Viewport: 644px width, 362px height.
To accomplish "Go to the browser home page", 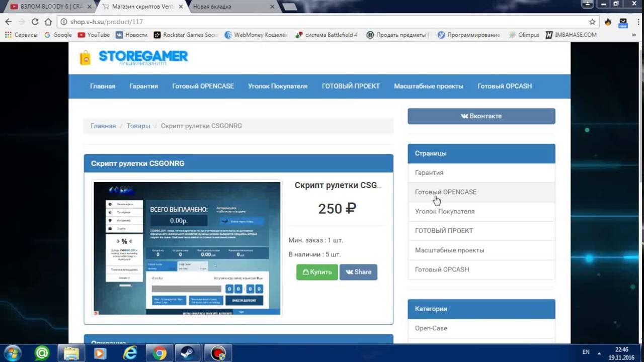I will tap(48, 22).
